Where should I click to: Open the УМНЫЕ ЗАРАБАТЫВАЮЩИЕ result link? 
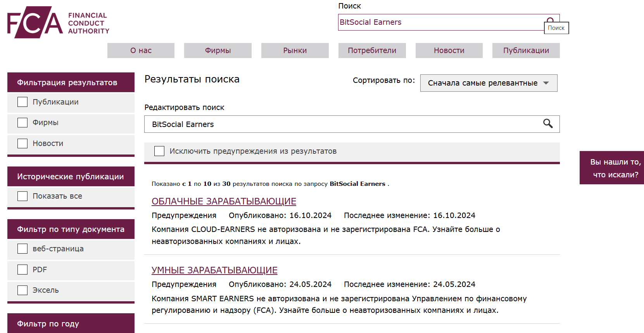tap(214, 270)
